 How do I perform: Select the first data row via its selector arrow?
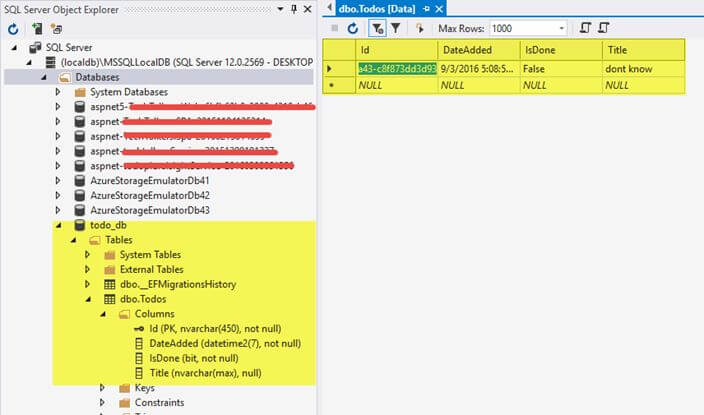[330, 69]
